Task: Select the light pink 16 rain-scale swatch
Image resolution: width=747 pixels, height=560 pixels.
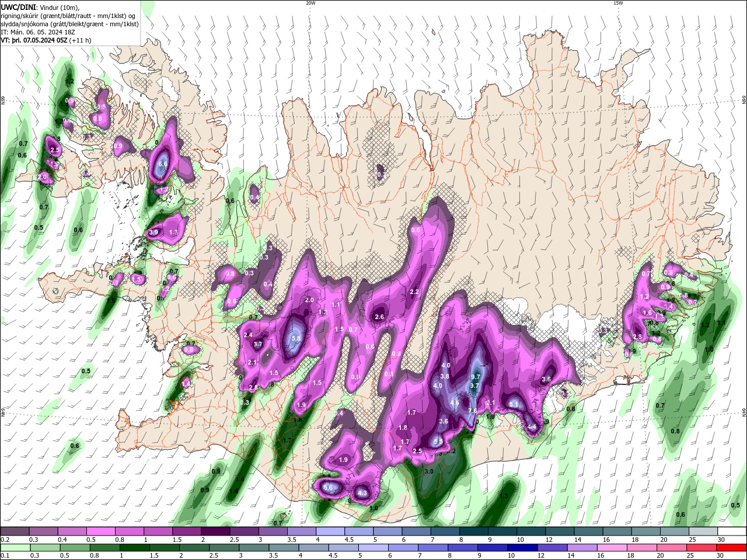Action: point(612,548)
